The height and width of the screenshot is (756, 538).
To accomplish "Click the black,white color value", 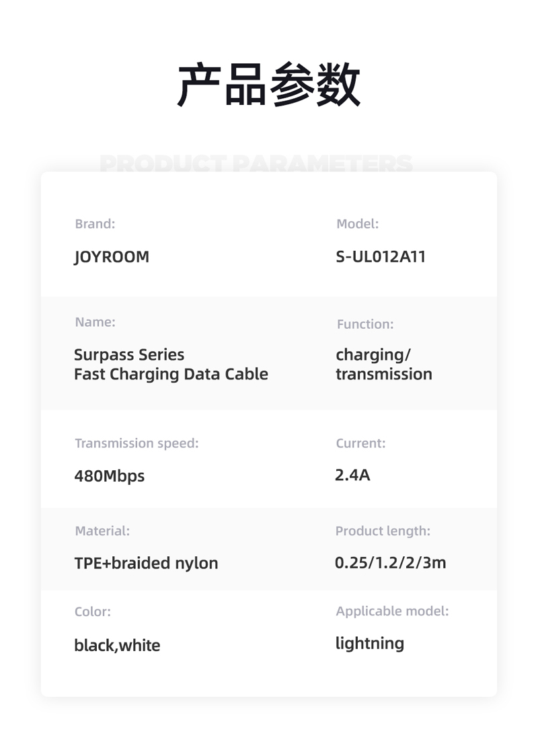I will click(117, 645).
